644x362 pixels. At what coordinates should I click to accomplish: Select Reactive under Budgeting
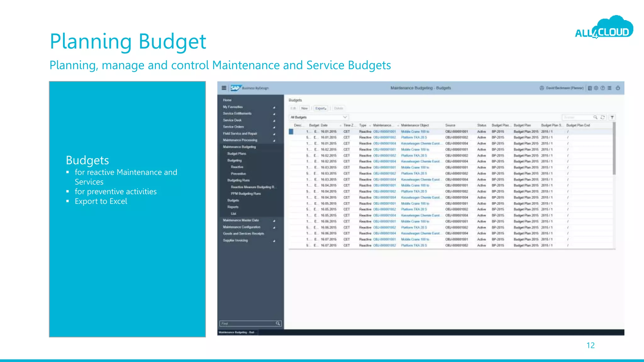pyautogui.click(x=237, y=167)
